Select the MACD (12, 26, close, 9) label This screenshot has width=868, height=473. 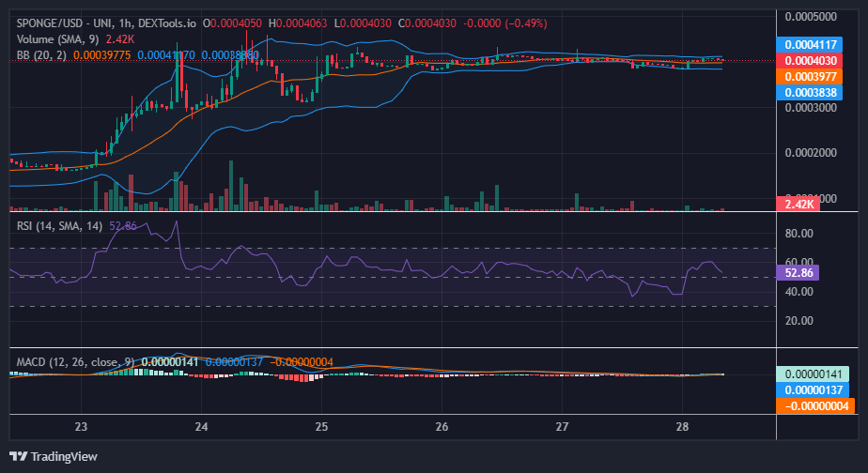pos(75,362)
